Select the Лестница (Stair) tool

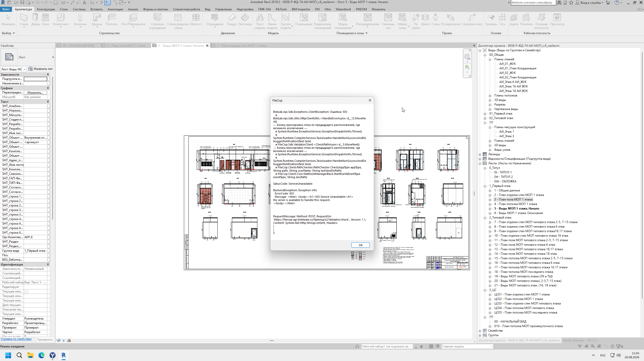245,20
